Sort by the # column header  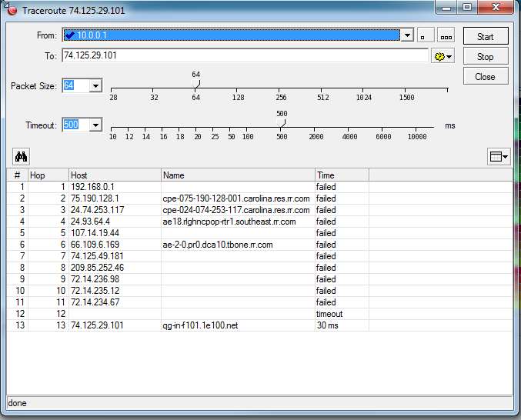17,175
